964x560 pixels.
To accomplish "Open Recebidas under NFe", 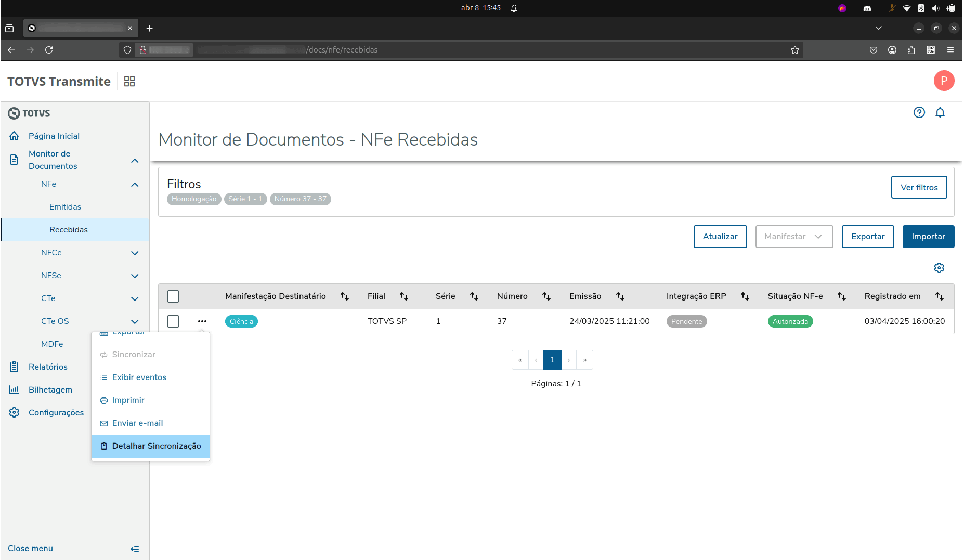I will (x=75, y=230).
